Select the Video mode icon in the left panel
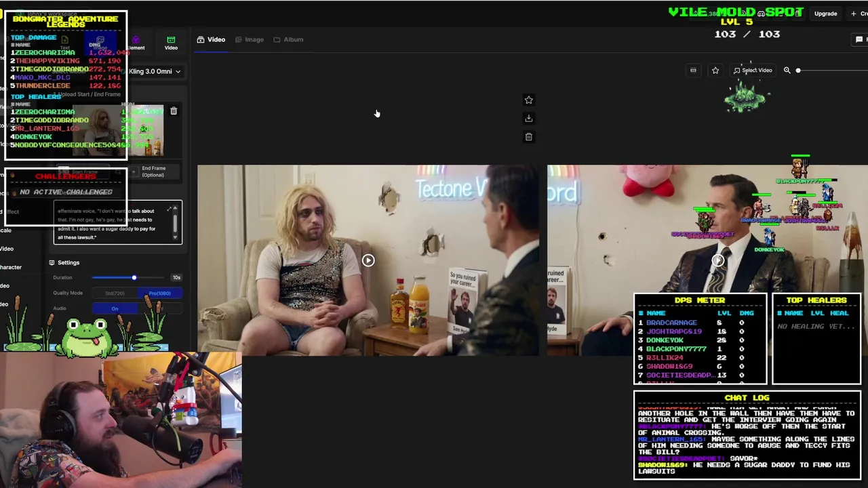The height and width of the screenshot is (488, 868). (171, 43)
